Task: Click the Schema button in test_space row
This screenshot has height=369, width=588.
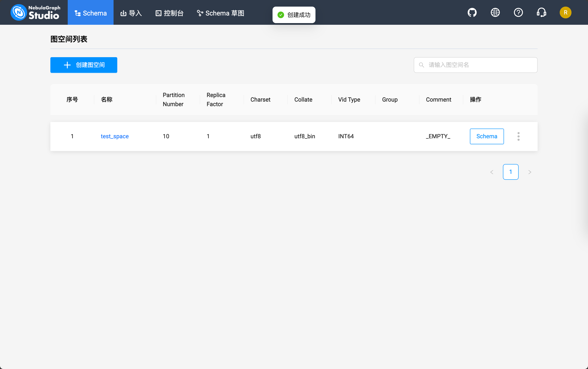Action: 486,136
